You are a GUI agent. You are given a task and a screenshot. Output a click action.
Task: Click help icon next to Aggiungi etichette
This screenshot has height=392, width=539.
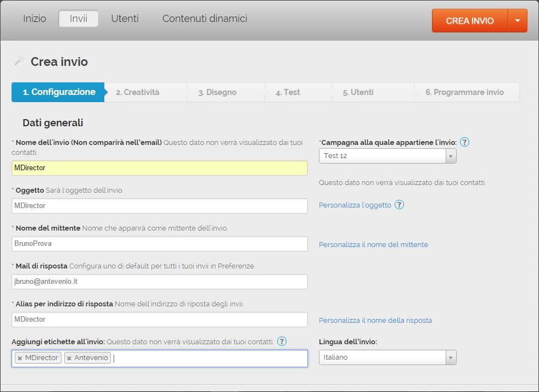pyautogui.click(x=282, y=341)
